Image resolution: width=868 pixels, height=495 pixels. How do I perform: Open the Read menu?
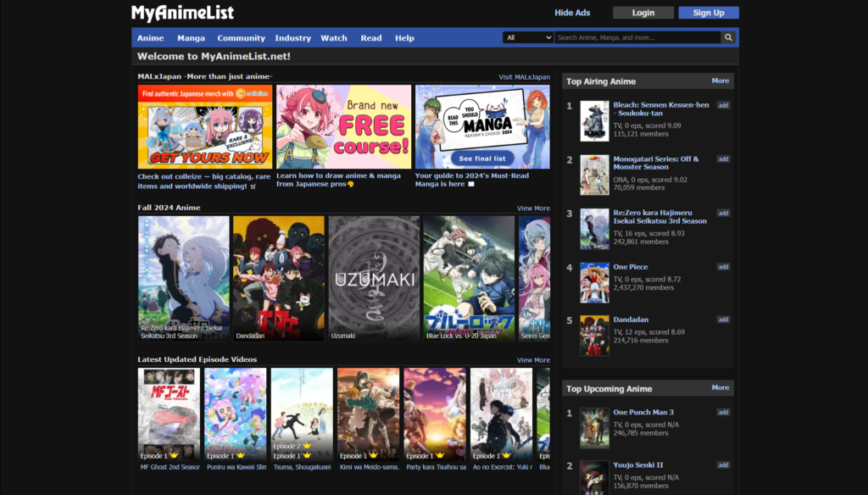pyautogui.click(x=371, y=38)
